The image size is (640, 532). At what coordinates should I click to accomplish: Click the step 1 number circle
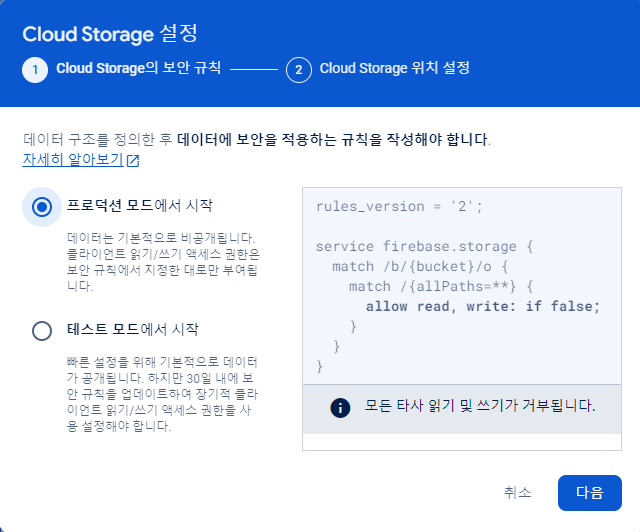pos(35,69)
